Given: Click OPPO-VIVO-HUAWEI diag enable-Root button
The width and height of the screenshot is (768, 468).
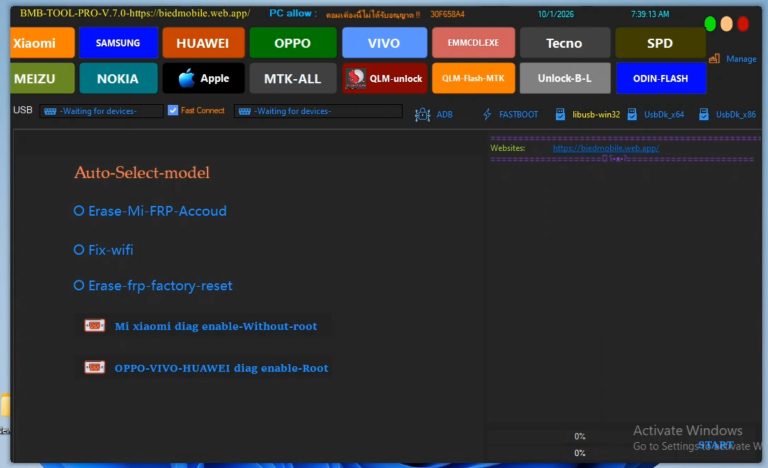Looking at the screenshot, I should (x=203, y=368).
